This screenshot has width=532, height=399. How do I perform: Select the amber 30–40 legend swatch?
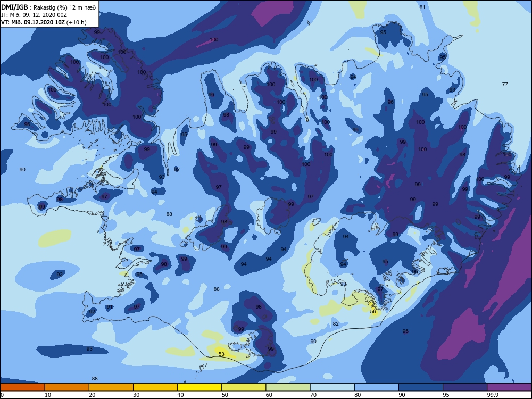point(155,387)
